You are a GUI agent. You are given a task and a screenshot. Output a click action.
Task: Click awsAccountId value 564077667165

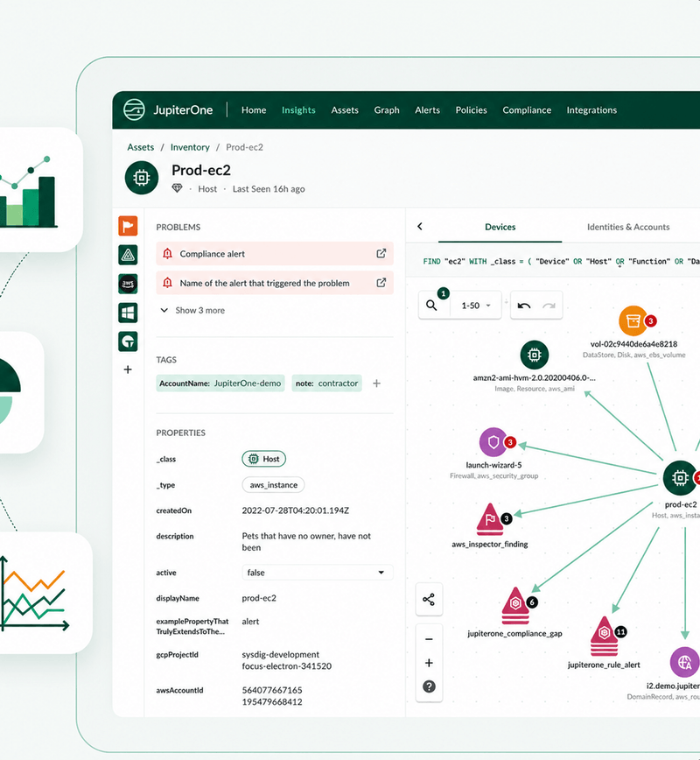272,690
